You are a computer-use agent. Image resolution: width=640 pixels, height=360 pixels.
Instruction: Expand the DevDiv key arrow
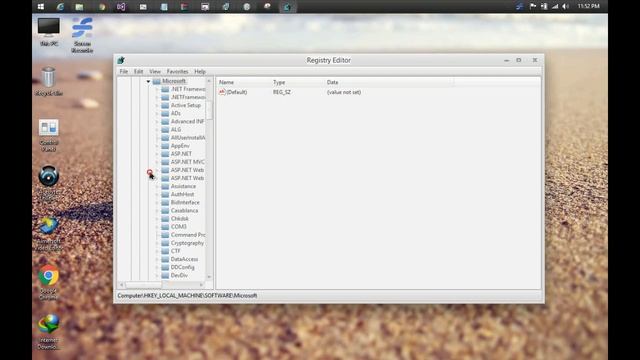click(x=157, y=276)
